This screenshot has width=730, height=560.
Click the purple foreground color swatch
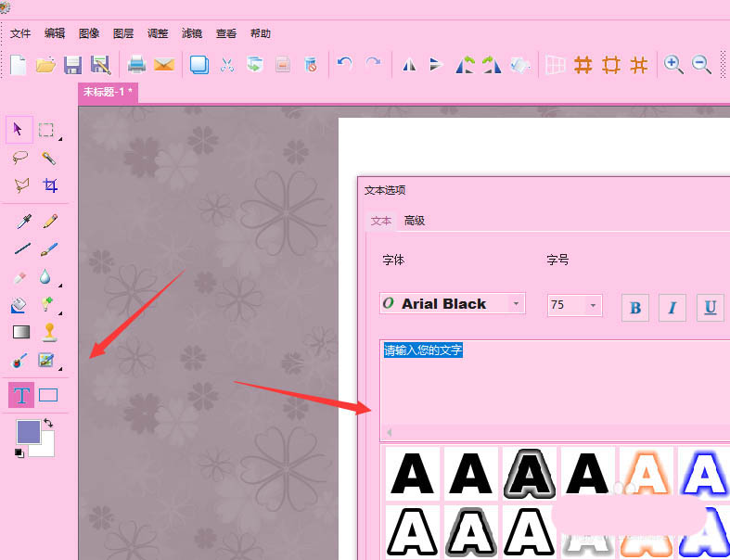point(29,431)
